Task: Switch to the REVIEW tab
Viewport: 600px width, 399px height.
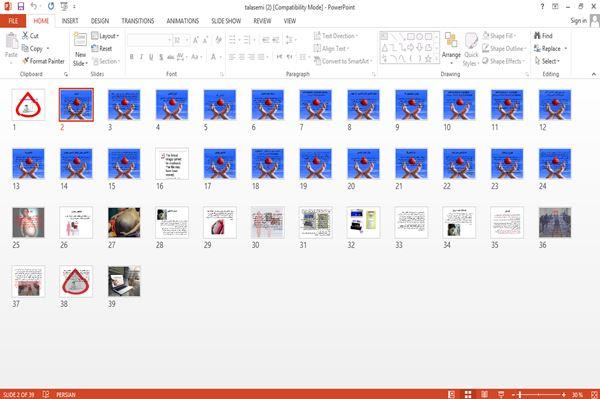Action: pyautogui.click(x=262, y=21)
